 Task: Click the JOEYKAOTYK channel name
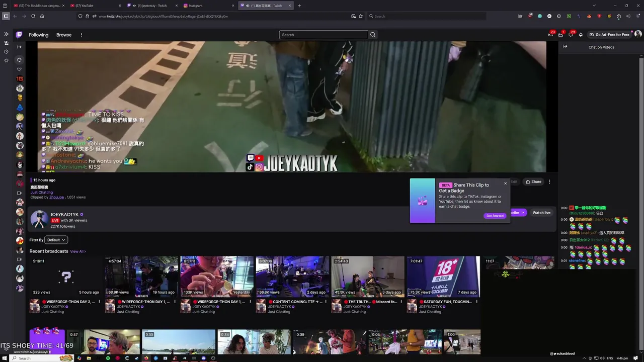(64, 215)
